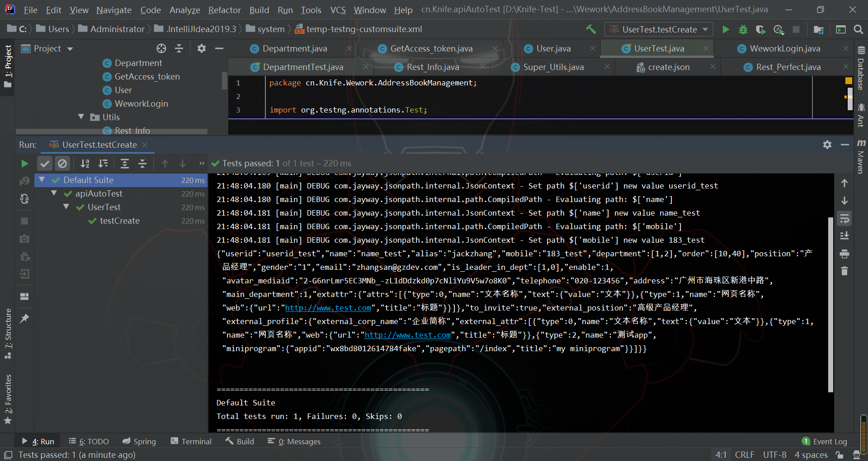The width and height of the screenshot is (868, 461).
Task: Hide the Project tool window
Action: (219, 48)
